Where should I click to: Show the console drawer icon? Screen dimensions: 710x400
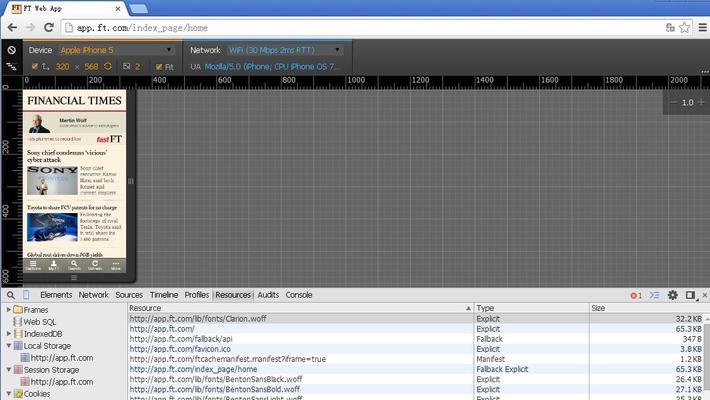coord(654,295)
